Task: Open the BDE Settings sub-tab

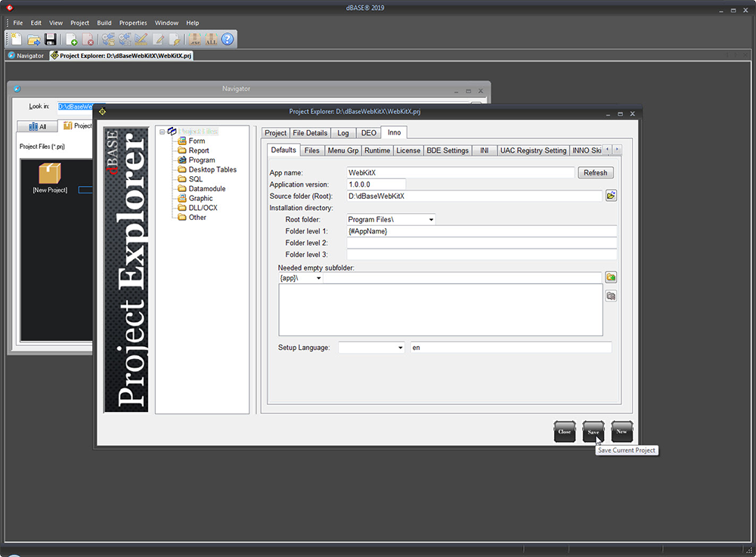Action: pyautogui.click(x=448, y=150)
